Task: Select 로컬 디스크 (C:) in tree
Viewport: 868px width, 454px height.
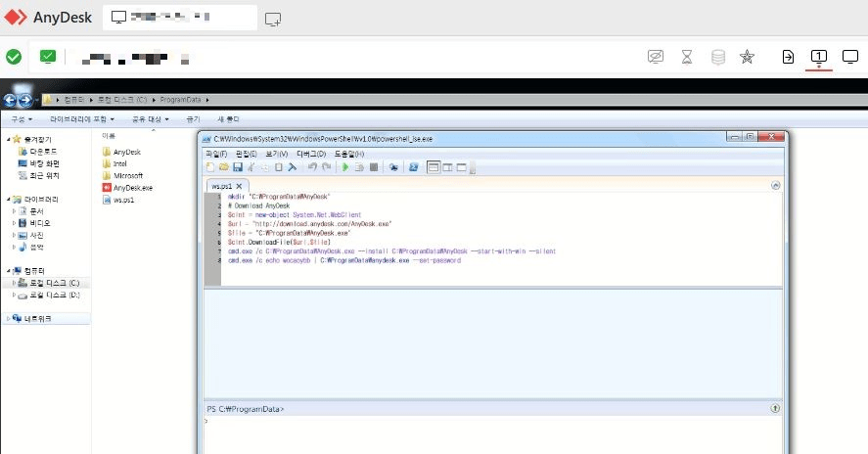Action: tap(49, 283)
